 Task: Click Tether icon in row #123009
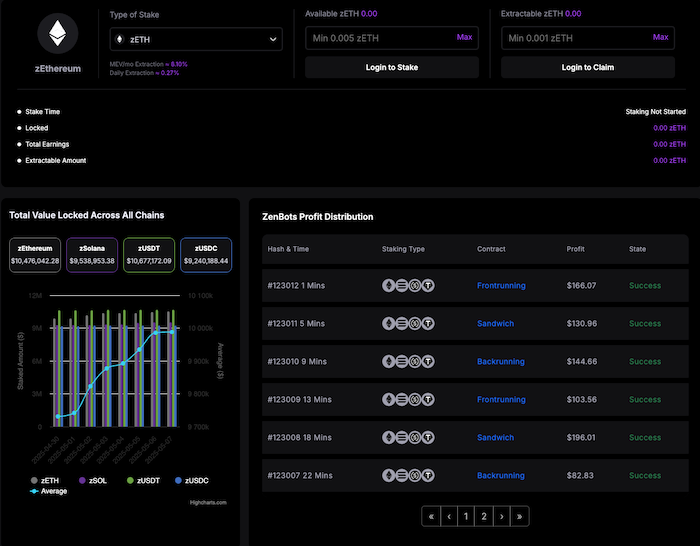[x=428, y=399]
